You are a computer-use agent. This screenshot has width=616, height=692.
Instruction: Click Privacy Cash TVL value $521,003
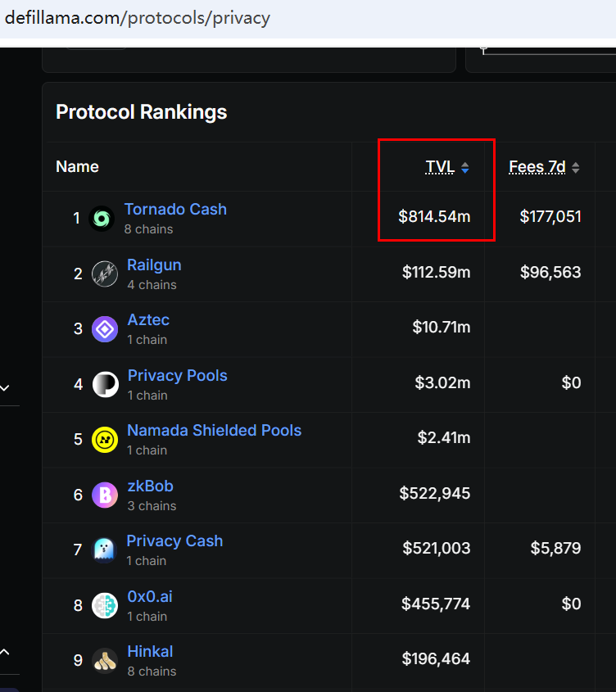tap(437, 549)
